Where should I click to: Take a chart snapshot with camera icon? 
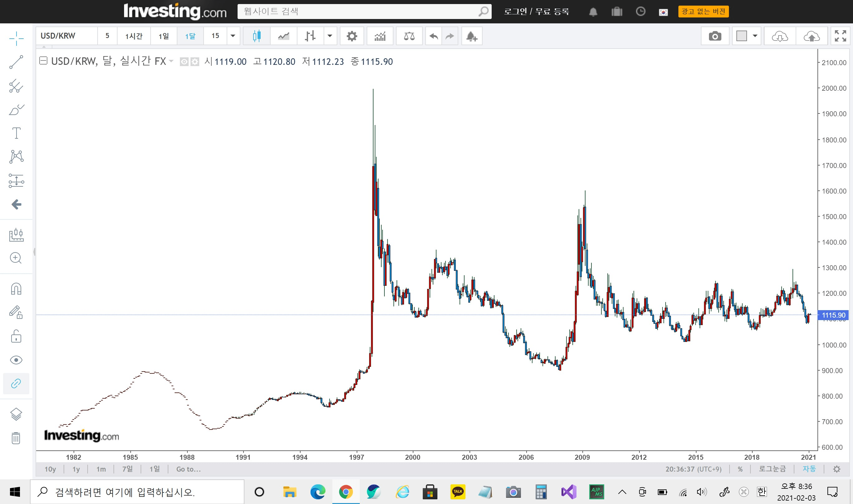[x=715, y=36]
